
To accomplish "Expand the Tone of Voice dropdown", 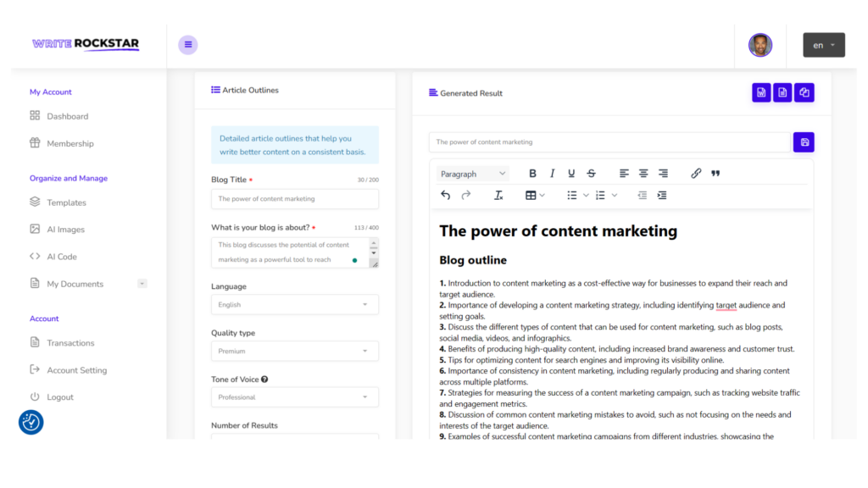I will point(294,397).
